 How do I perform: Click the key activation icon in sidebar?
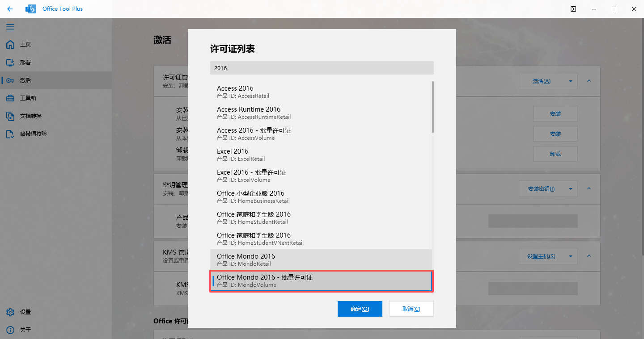click(10, 80)
